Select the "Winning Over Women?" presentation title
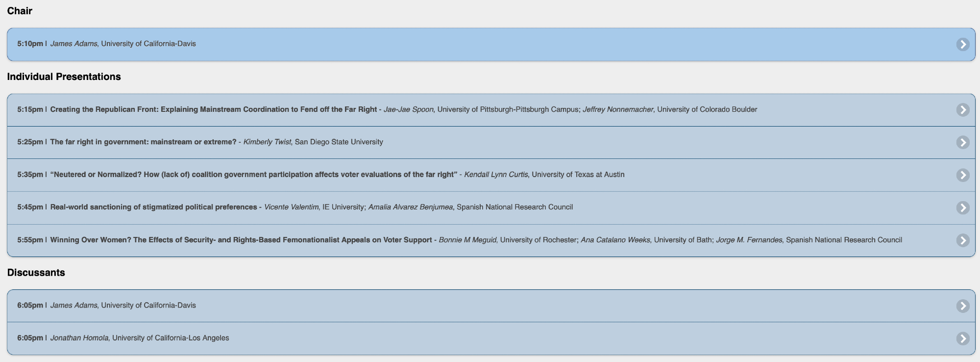This screenshot has height=362, width=980. tap(241, 240)
